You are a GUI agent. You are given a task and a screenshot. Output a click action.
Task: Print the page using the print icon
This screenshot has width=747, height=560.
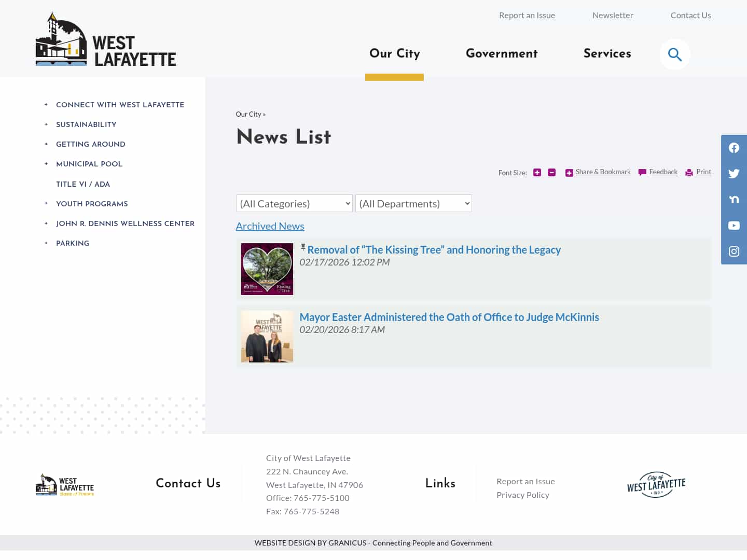click(698, 172)
